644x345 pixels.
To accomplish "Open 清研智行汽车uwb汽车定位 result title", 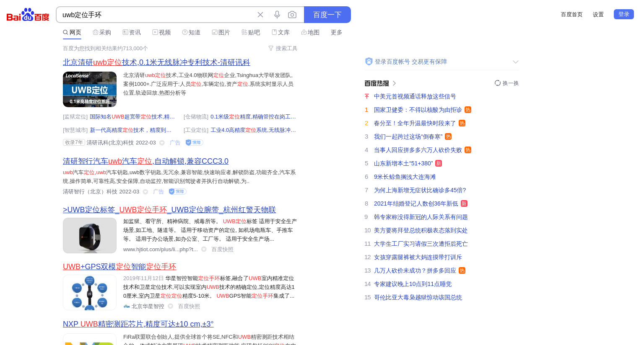I will coord(145,161).
